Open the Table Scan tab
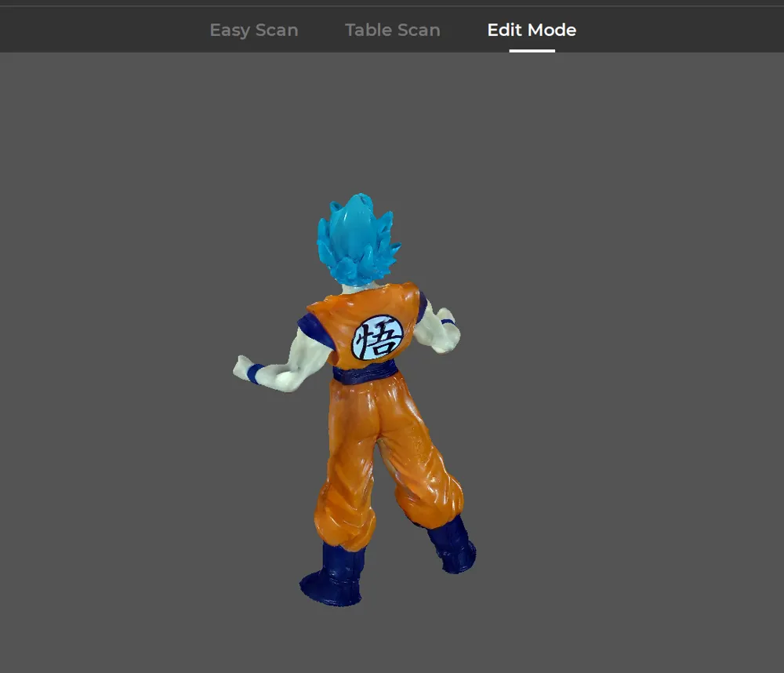Viewport: 784px width, 673px height. (x=393, y=30)
